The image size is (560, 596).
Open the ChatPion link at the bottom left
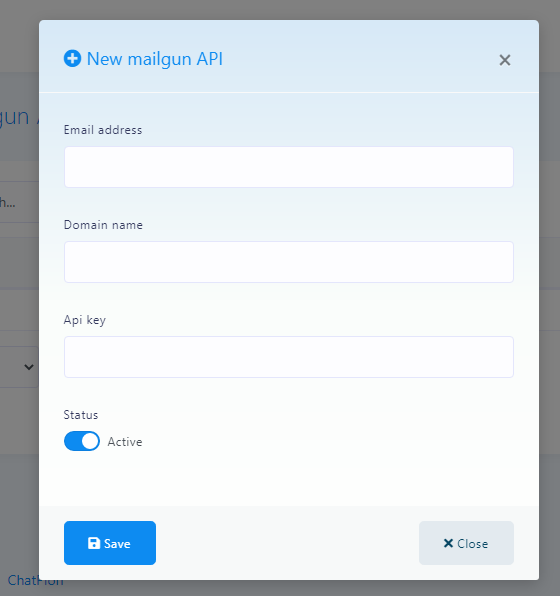[35, 581]
